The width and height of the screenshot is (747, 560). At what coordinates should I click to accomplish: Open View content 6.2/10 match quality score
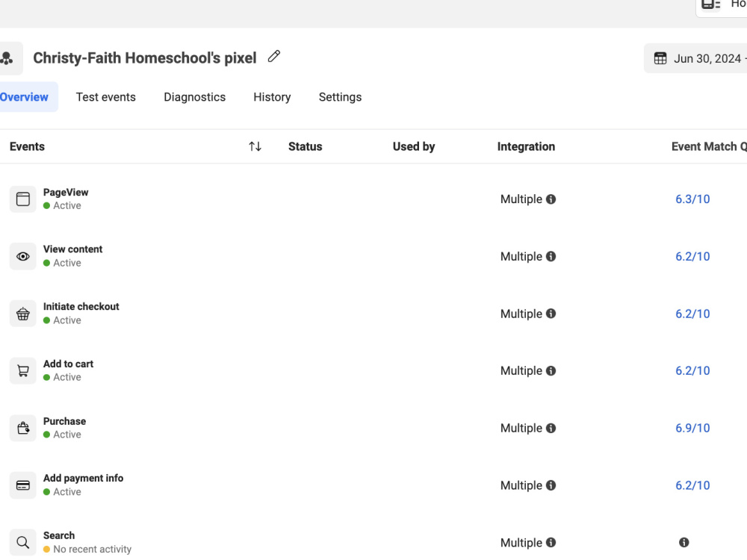pos(692,256)
